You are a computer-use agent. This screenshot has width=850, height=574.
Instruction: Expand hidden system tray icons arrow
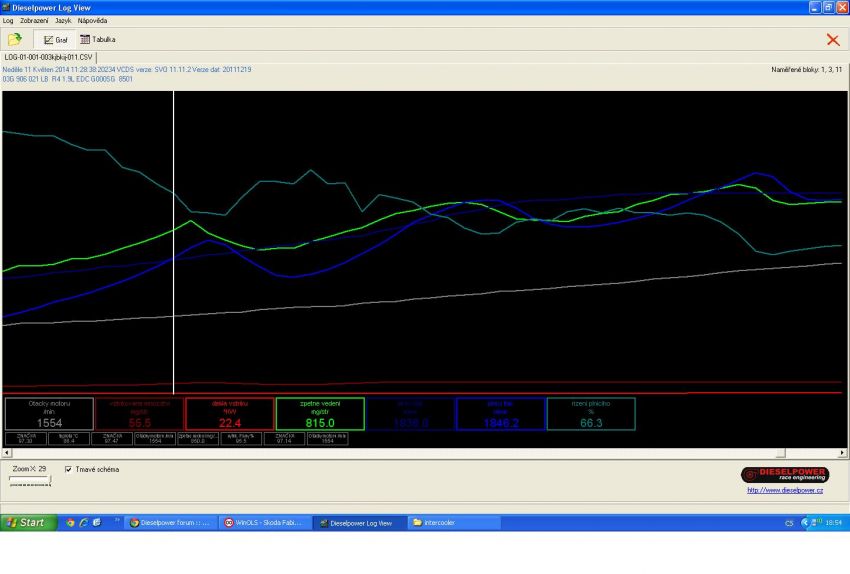point(805,523)
